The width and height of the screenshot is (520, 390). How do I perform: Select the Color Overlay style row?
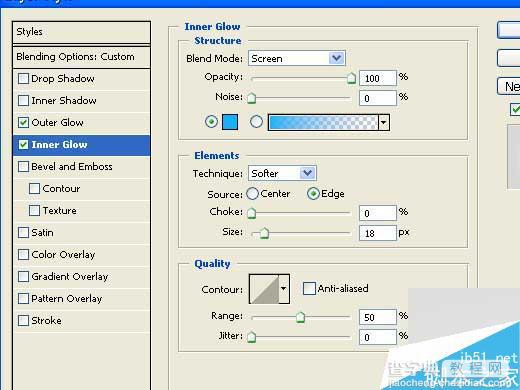point(81,255)
